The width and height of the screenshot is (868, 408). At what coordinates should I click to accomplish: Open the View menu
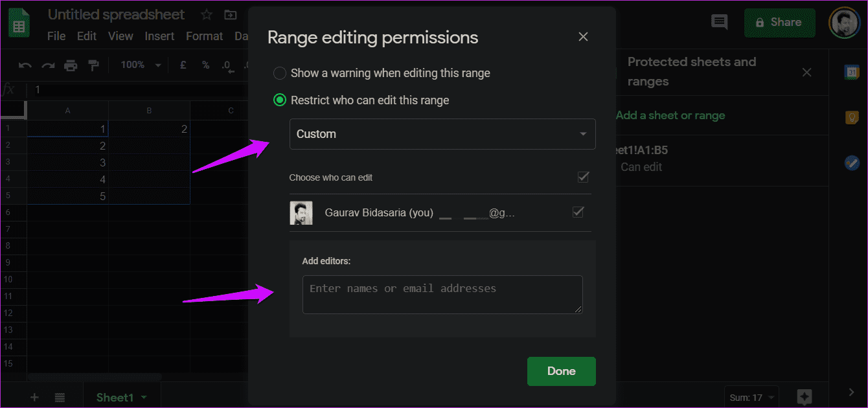[120, 36]
